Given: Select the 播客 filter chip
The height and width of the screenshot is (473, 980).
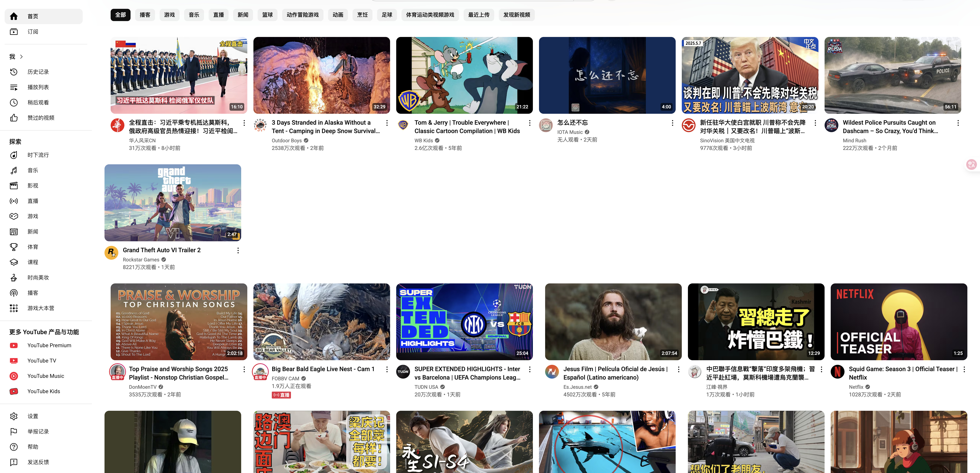Looking at the screenshot, I should [x=145, y=15].
